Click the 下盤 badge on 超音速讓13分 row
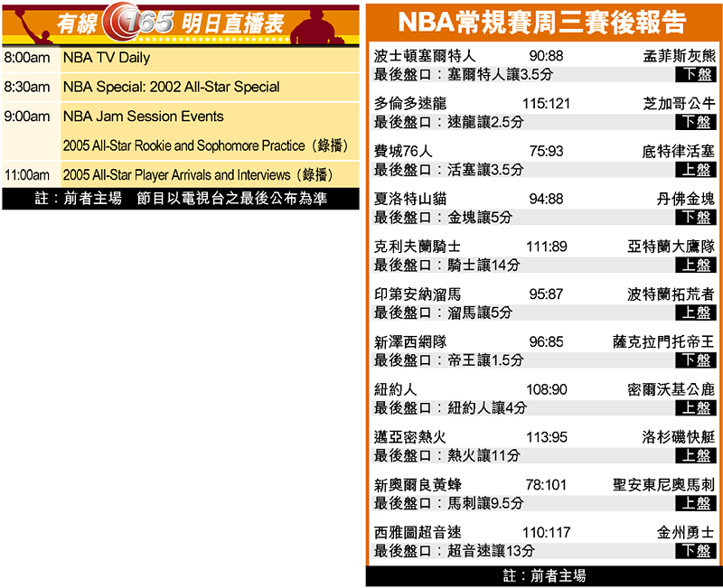This screenshot has width=723, height=588. [696, 551]
